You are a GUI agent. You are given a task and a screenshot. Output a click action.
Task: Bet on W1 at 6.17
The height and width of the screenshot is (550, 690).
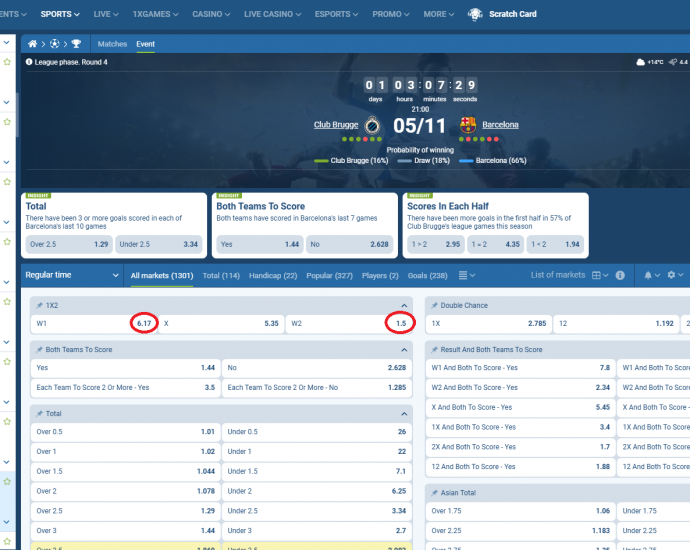pyautogui.click(x=94, y=323)
